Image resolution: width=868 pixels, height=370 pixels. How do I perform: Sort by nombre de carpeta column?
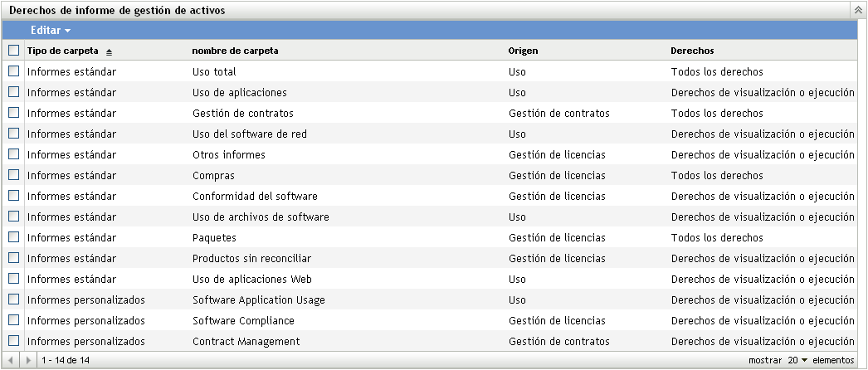235,51
